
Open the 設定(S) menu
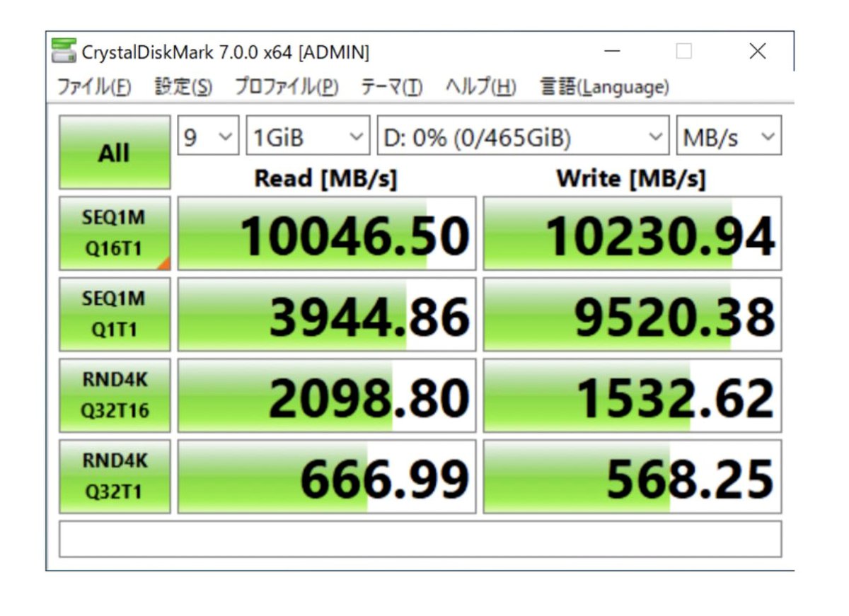pos(183,87)
